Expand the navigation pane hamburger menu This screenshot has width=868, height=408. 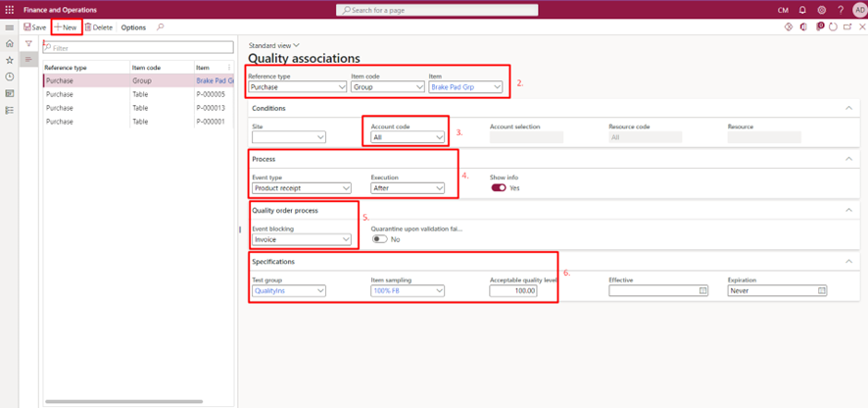[9, 27]
